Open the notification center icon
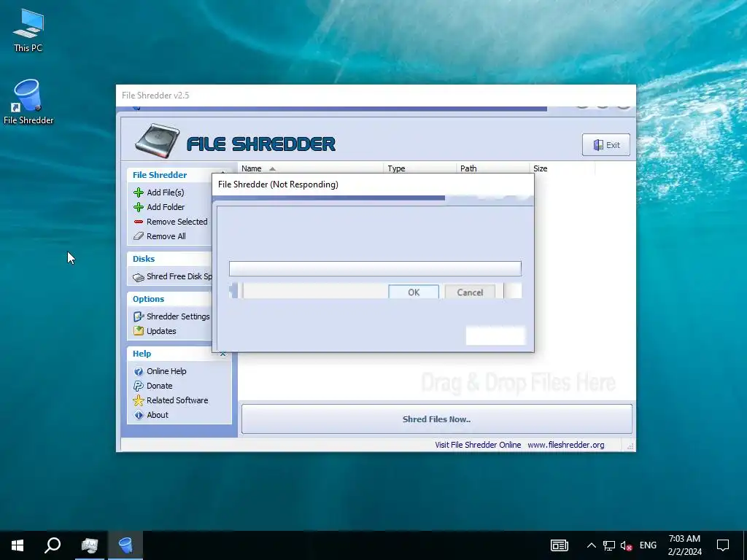The image size is (747, 560). [x=723, y=545]
